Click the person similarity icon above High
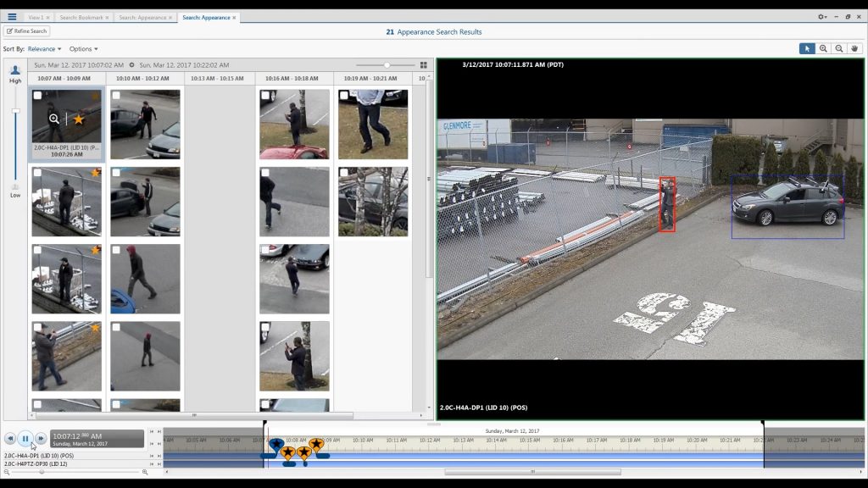Image resolution: width=868 pixels, height=488 pixels. tap(15, 70)
